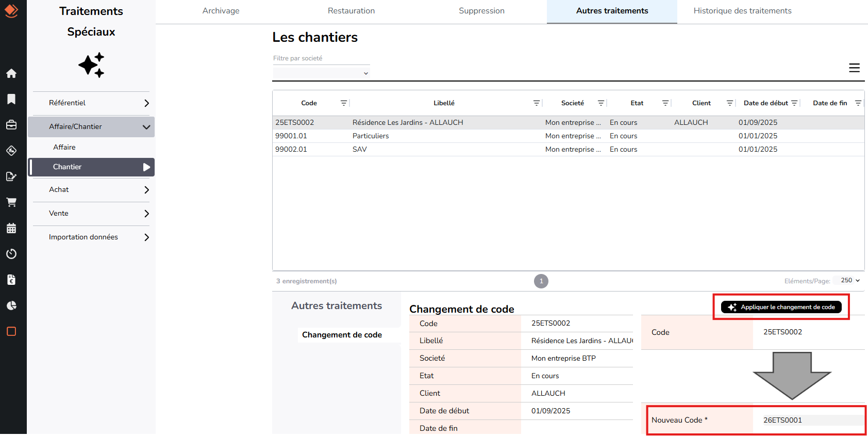Go to page 1 of the table
Image resolution: width=868 pixels, height=436 pixels.
[541, 281]
